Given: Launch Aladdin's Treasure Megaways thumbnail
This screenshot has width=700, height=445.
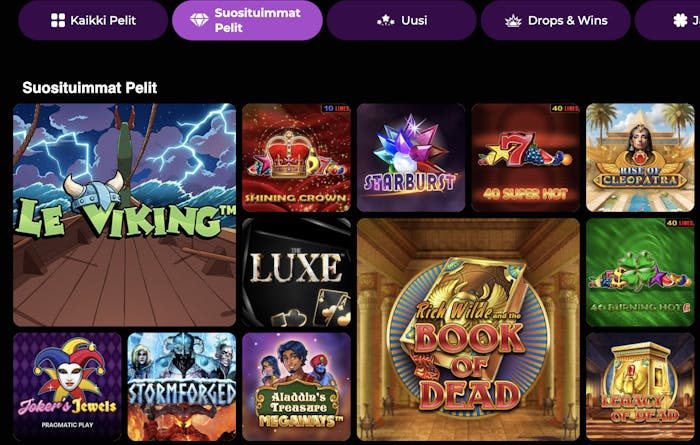Looking at the screenshot, I should tap(296, 387).
